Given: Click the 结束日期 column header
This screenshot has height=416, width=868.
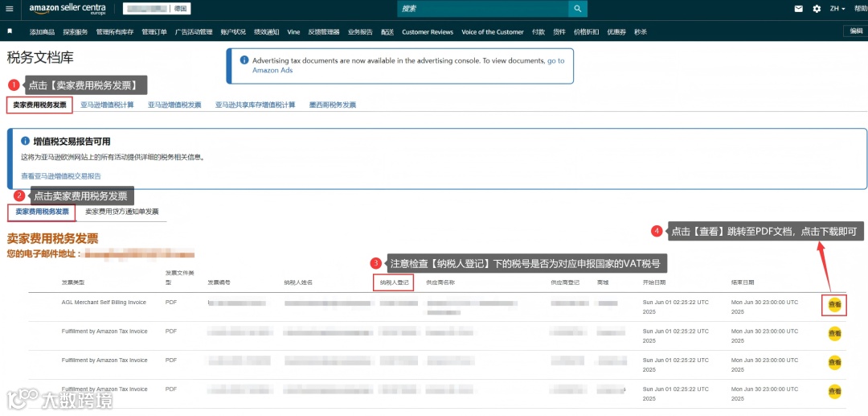Looking at the screenshot, I should click(x=743, y=282).
